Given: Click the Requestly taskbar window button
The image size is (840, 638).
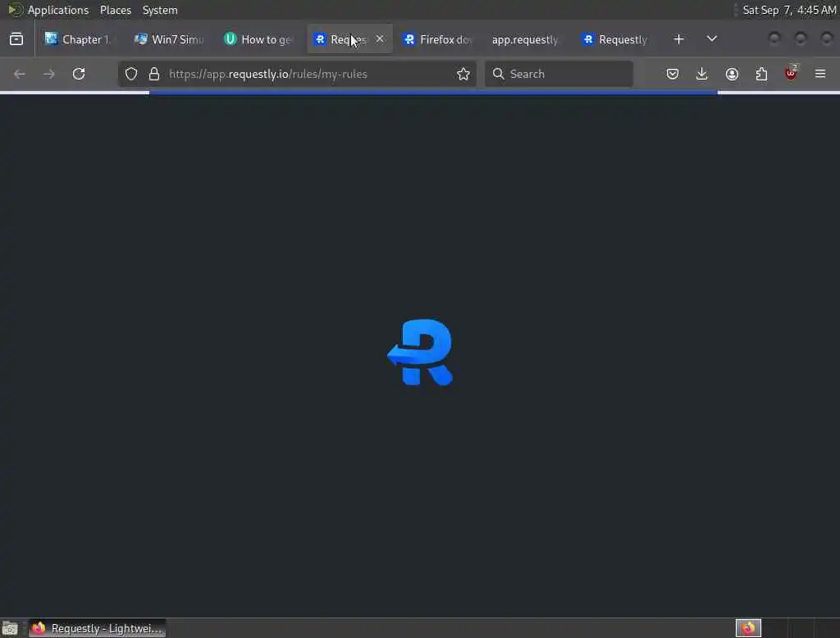Looking at the screenshot, I should (97, 628).
